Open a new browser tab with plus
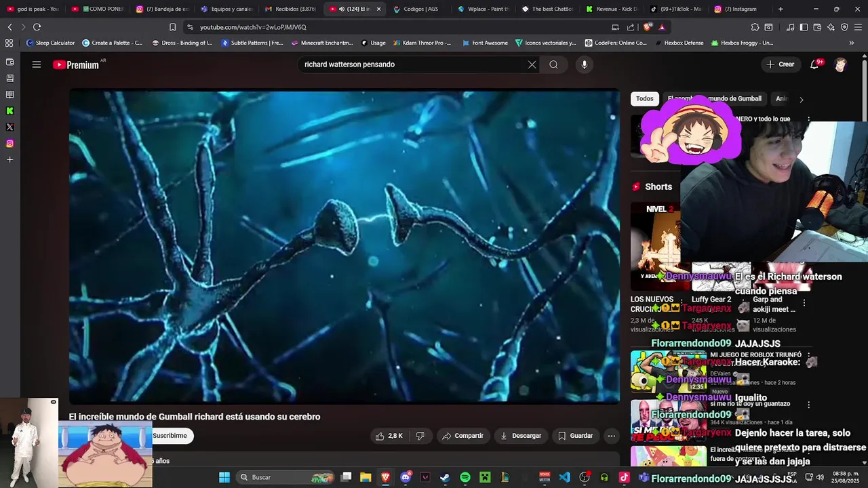The image size is (868, 488). point(781,9)
